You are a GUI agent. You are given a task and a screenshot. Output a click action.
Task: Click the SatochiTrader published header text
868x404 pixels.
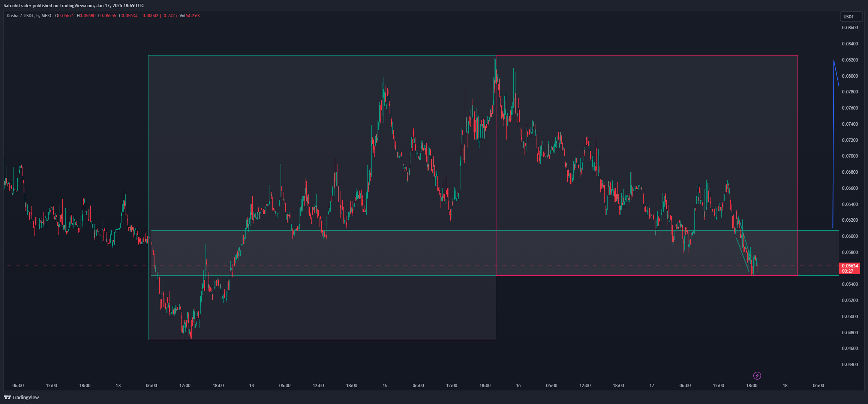pyautogui.click(x=74, y=6)
